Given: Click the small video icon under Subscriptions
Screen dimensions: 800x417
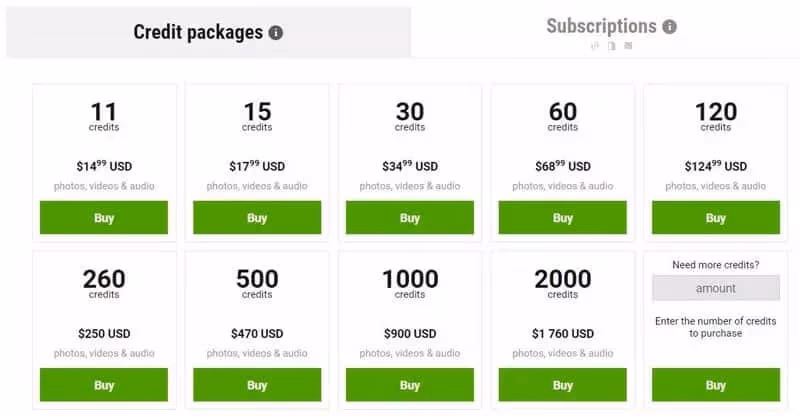Looking at the screenshot, I should click(612, 46).
